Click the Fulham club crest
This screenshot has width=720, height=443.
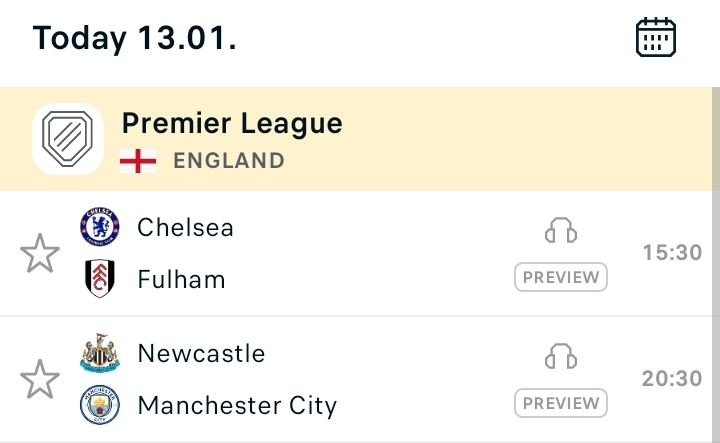(x=99, y=279)
